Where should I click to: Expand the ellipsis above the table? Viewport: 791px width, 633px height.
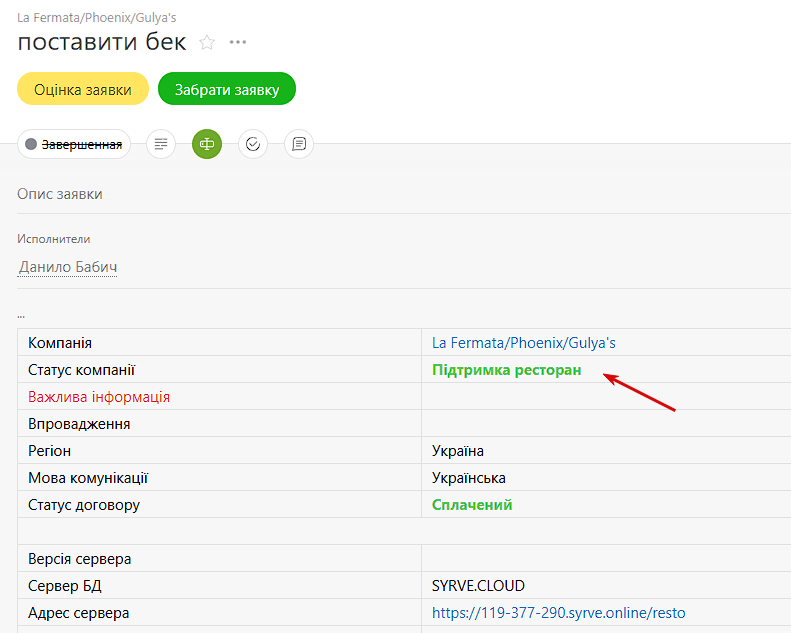(x=21, y=316)
